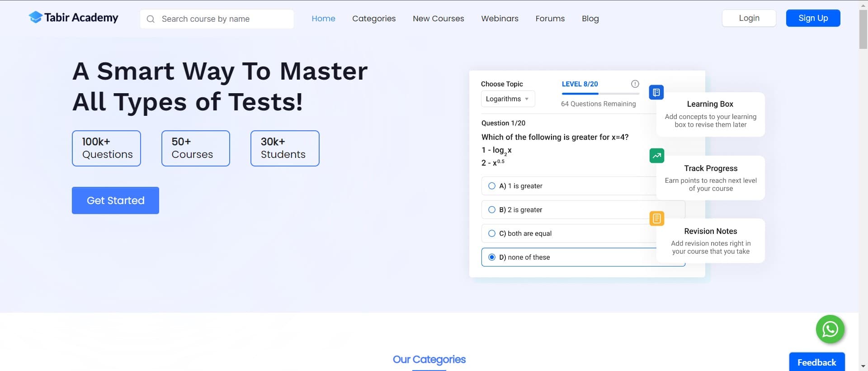
Task: Click the green Track Progress chart icon
Action: pos(656,156)
